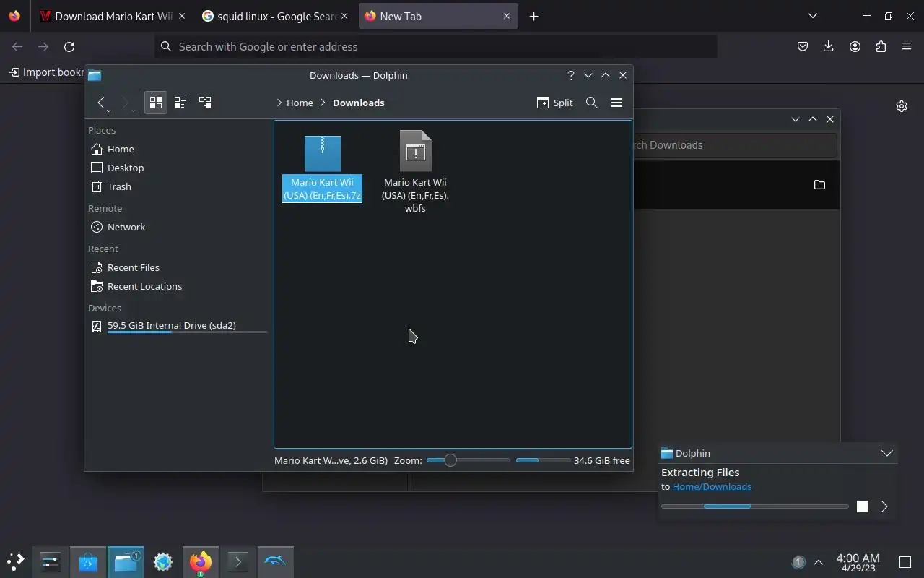Go back in Dolphin file manager
Image resolution: width=924 pixels, height=578 pixels.
pos(101,103)
